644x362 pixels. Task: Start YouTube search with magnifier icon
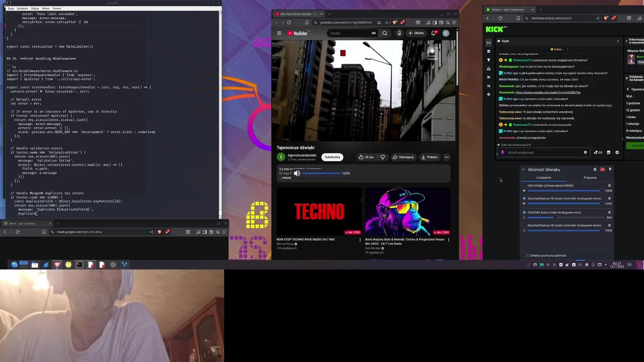pos(385,33)
